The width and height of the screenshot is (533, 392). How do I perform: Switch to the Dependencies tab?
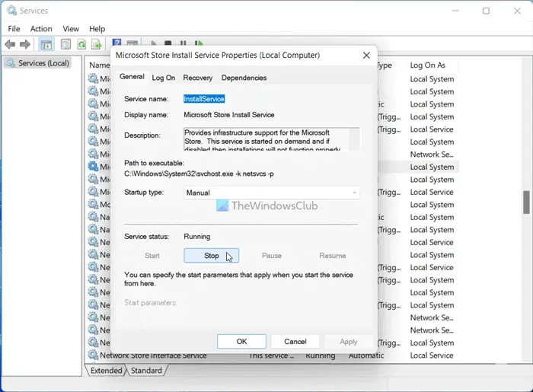[244, 78]
